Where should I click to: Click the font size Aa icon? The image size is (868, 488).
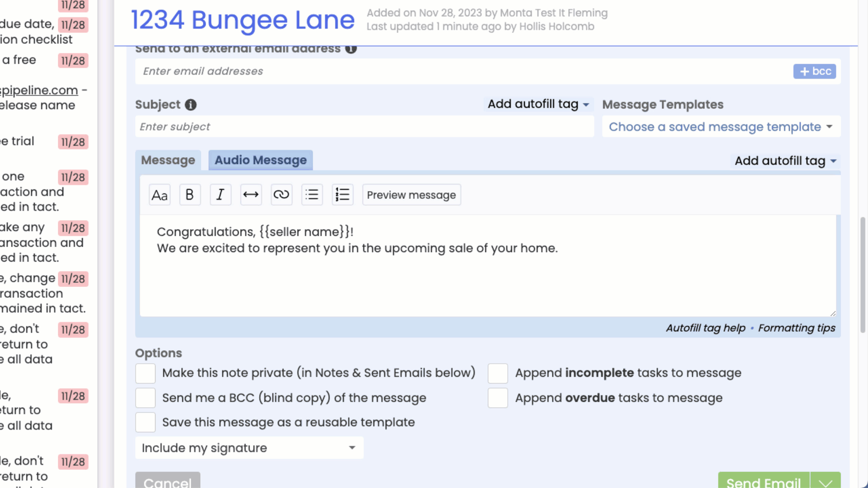[160, 195]
